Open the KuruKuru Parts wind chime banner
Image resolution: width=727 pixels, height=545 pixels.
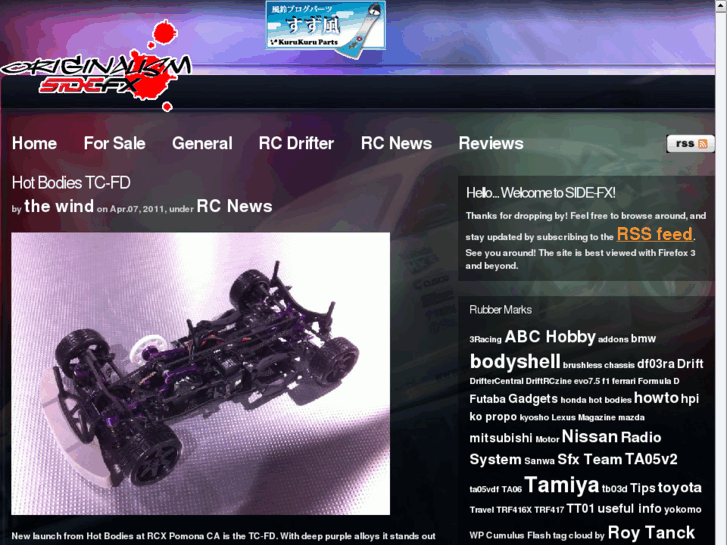click(x=325, y=29)
